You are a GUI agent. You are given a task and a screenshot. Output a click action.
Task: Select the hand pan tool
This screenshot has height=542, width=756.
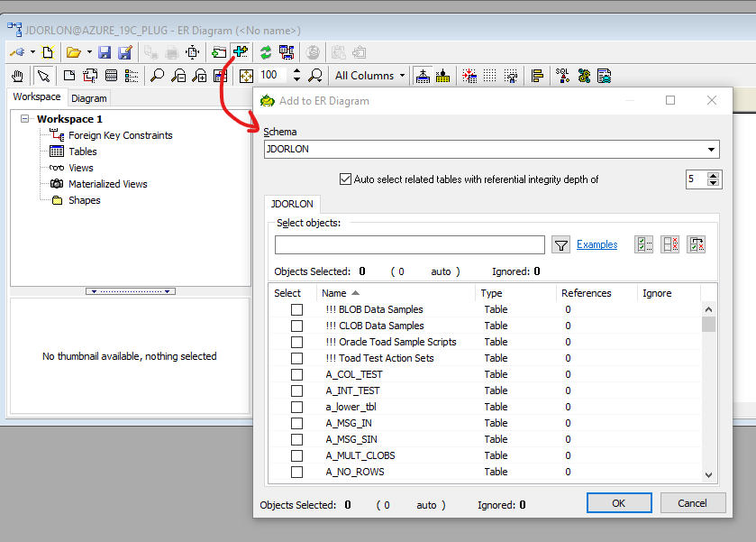[x=18, y=76]
